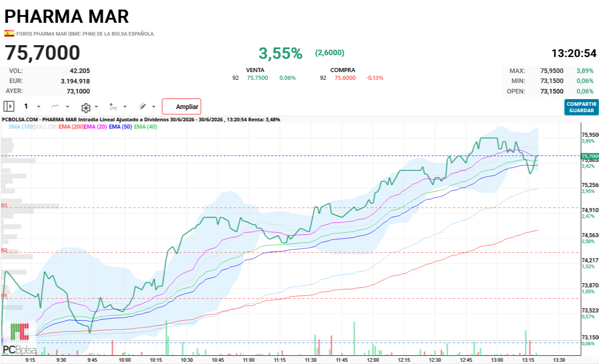Click the 3,55% change percentage
Viewport: 599px width, 364px height.
[281, 53]
